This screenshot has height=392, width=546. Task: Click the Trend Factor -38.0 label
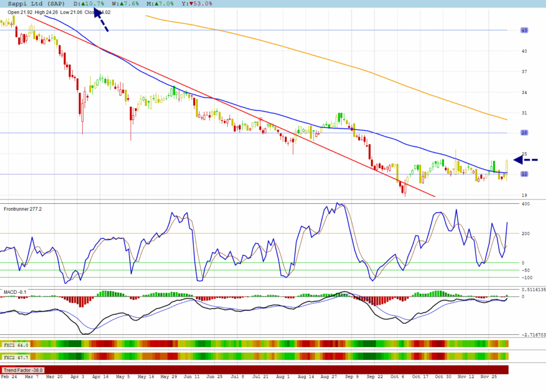[x=23, y=370]
